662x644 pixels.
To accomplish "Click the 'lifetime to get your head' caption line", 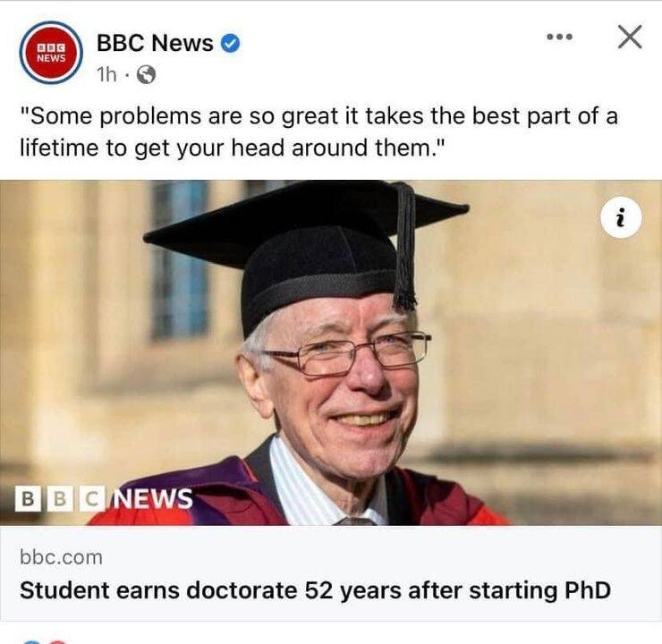I will pos(233,148).
